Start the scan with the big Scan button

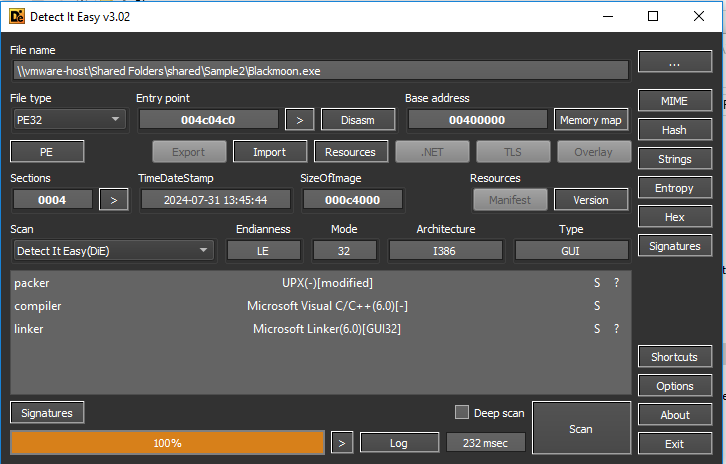pyautogui.click(x=581, y=428)
